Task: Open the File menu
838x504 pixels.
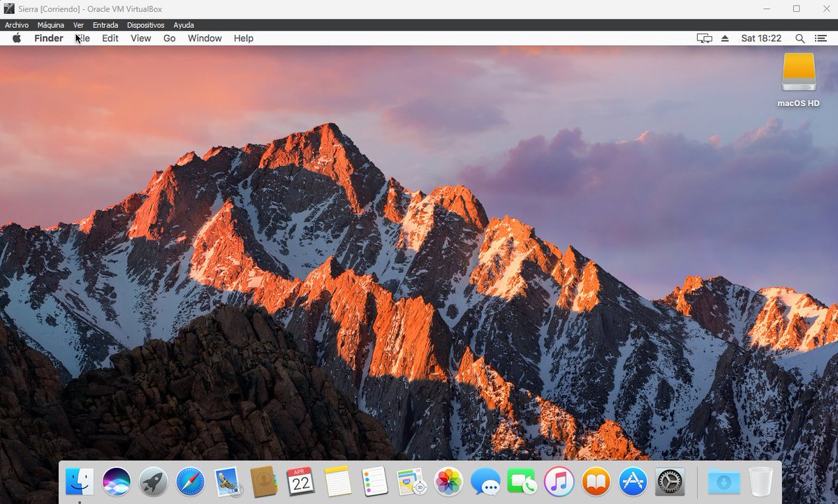Action: click(82, 38)
